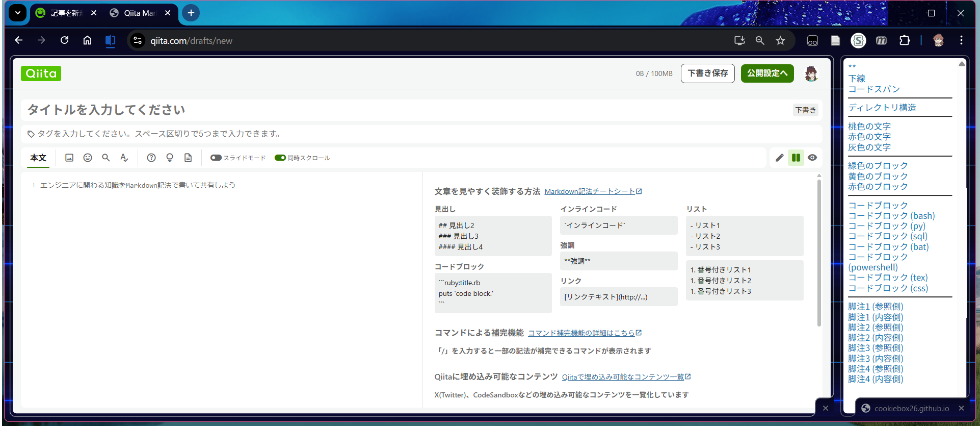
Task: Close the cookiebox26.github.io panel
Action: pos(961,408)
